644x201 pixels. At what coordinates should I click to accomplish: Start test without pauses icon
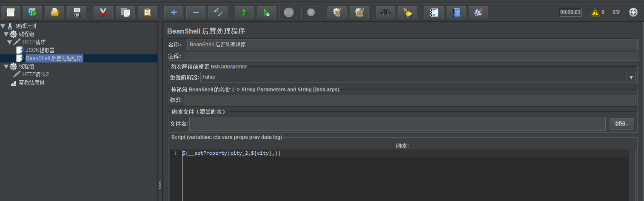[x=266, y=12]
